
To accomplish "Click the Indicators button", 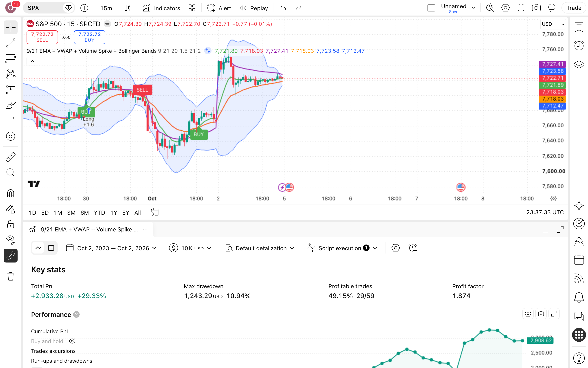I will point(161,8).
